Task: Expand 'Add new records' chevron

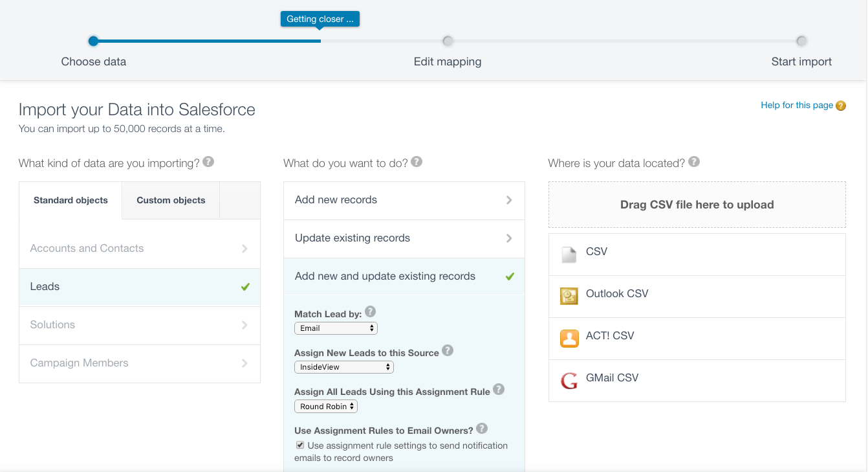Action: click(x=509, y=200)
